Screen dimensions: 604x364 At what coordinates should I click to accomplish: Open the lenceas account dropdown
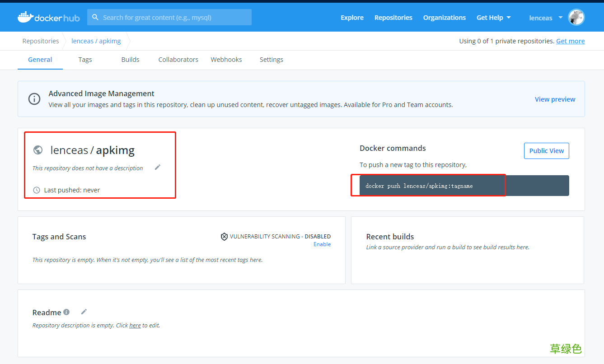coord(545,18)
